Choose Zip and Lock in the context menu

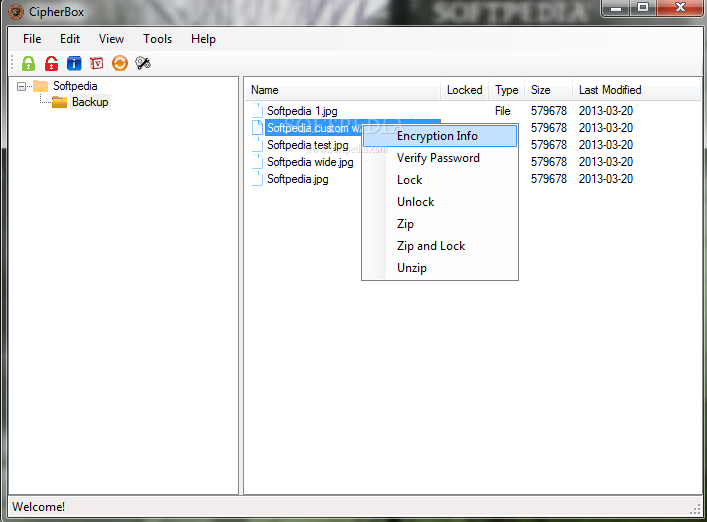click(440, 246)
